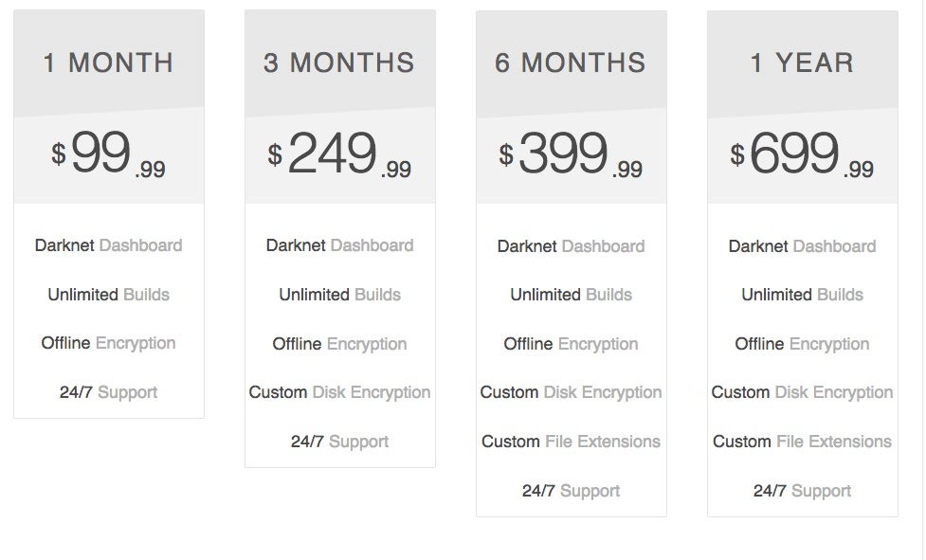The image size is (926, 560).
Task: Select 24/7 Support in the 3 Months plan
Action: (x=339, y=442)
